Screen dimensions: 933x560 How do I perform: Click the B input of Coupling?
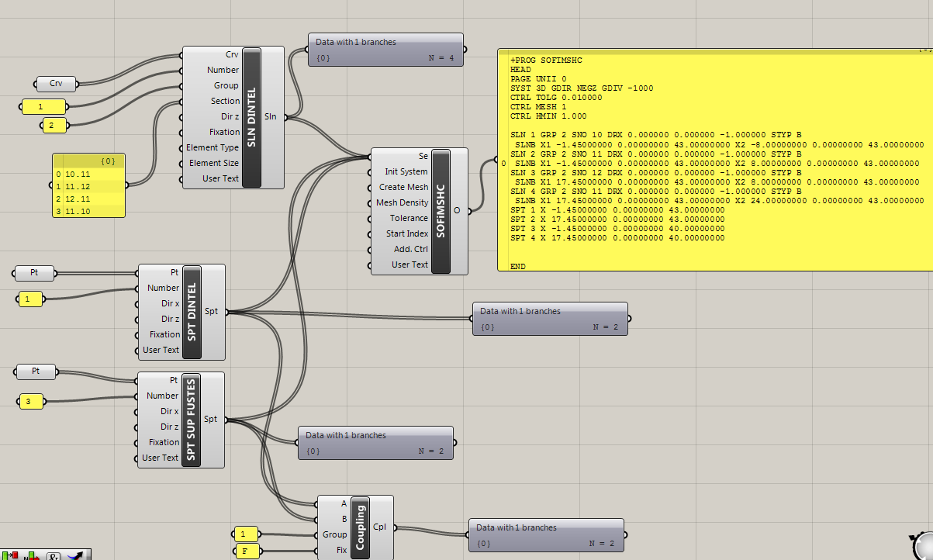coord(344,519)
